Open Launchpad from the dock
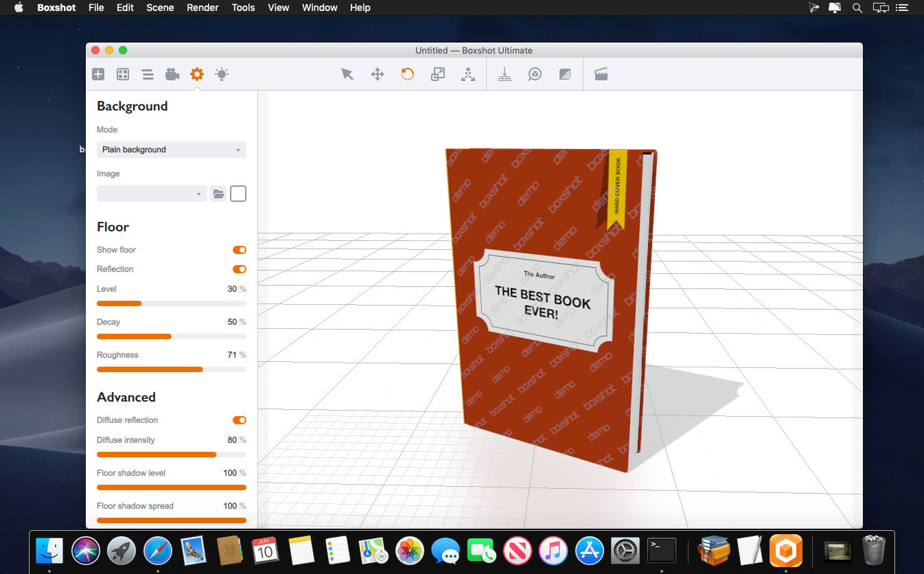 122,551
